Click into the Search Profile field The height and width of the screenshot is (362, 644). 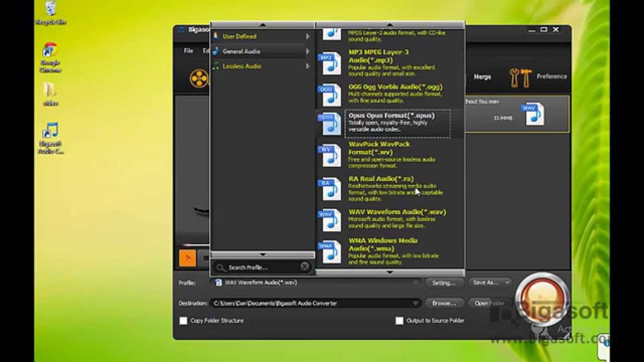click(x=263, y=267)
